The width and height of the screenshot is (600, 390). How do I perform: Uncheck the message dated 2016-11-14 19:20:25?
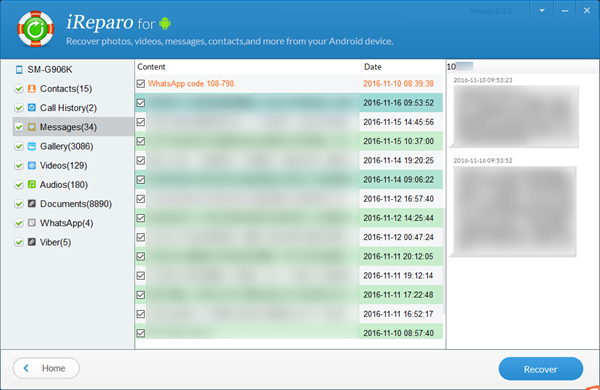tap(141, 160)
